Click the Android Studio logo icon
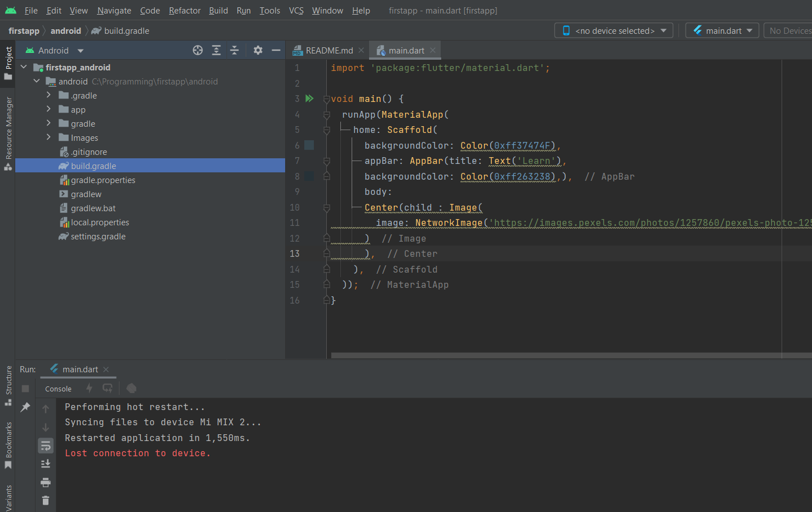 click(11, 10)
